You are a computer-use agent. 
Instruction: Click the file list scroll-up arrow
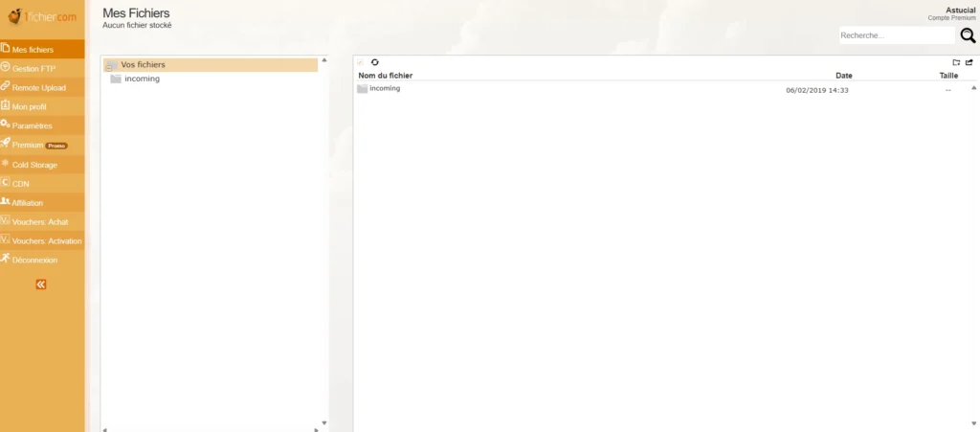(973, 88)
